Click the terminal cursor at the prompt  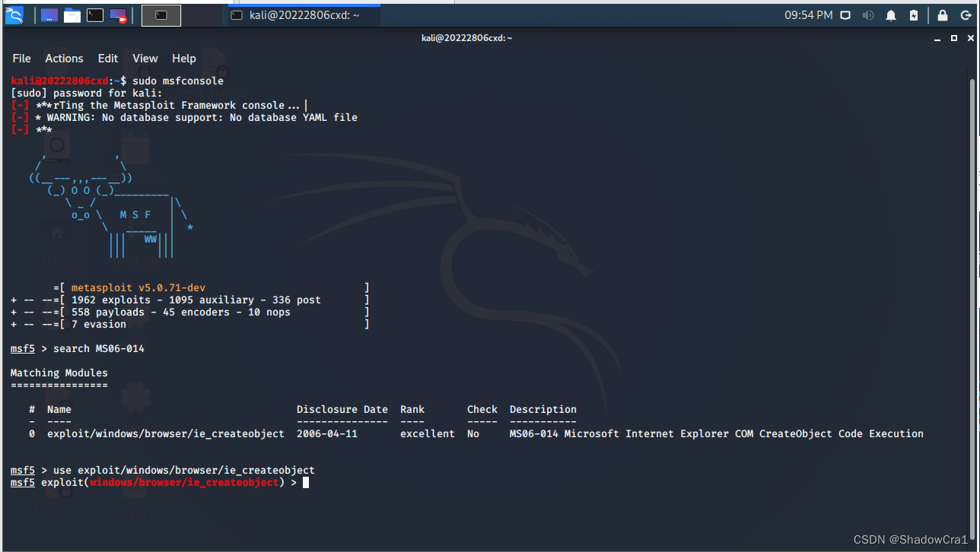click(306, 482)
